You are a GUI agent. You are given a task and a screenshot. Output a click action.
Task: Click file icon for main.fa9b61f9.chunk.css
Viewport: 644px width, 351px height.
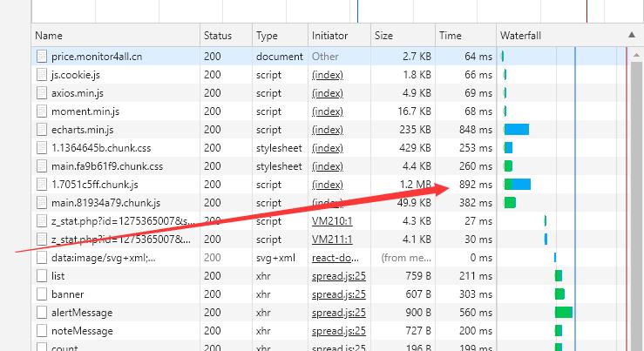click(42, 166)
